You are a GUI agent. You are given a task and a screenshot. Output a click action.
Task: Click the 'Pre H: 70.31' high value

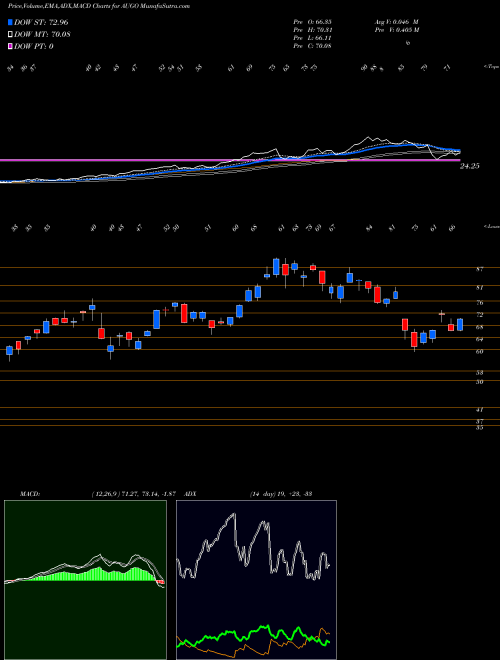tap(312, 30)
